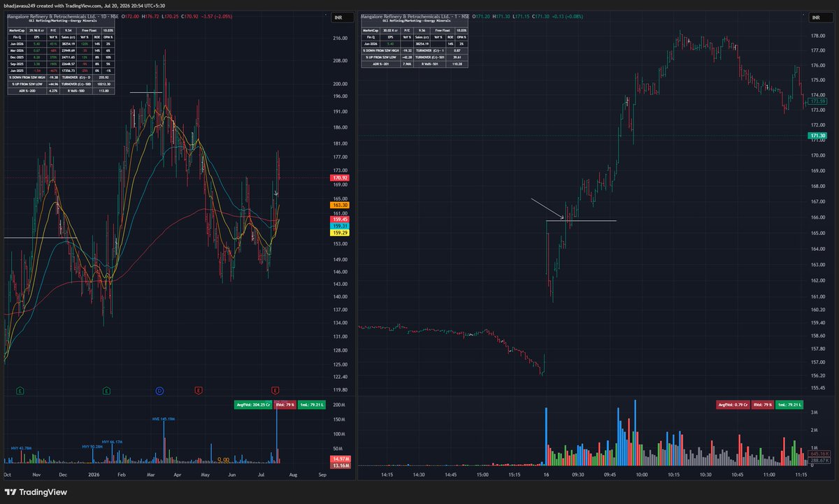This screenshot has width=839, height=504.
Task: Click the 216.00 level on daily price scale
Action: click(340, 38)
